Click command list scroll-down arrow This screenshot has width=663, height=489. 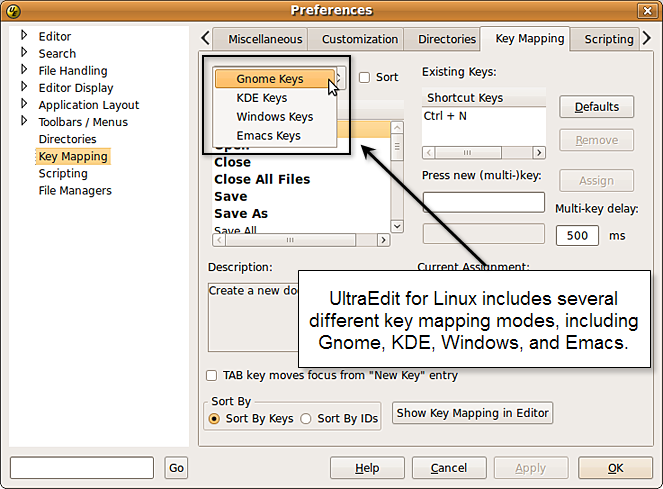[397, 226]
